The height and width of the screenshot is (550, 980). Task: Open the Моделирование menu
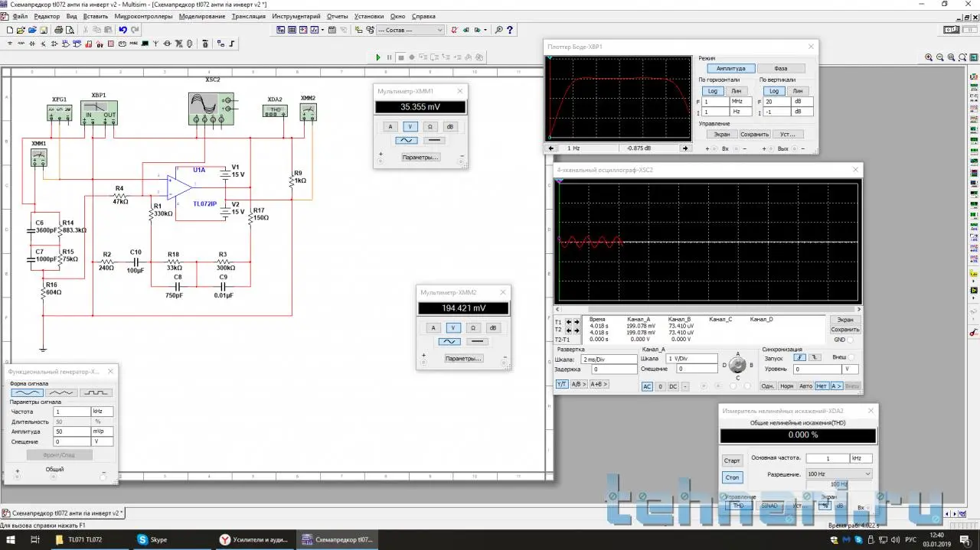pyautogui.click(x=202, y=16)
